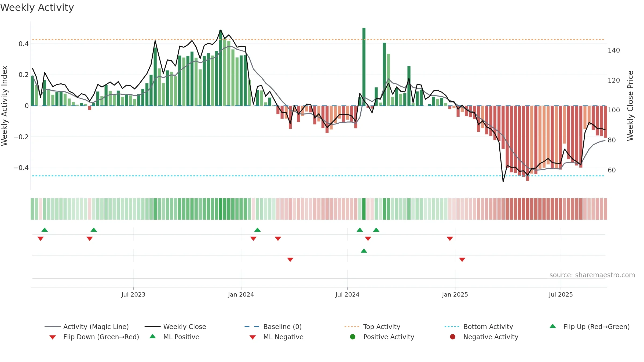Toggle the Weekly Close legend entry
644x362 pixels.
[175, 327]
